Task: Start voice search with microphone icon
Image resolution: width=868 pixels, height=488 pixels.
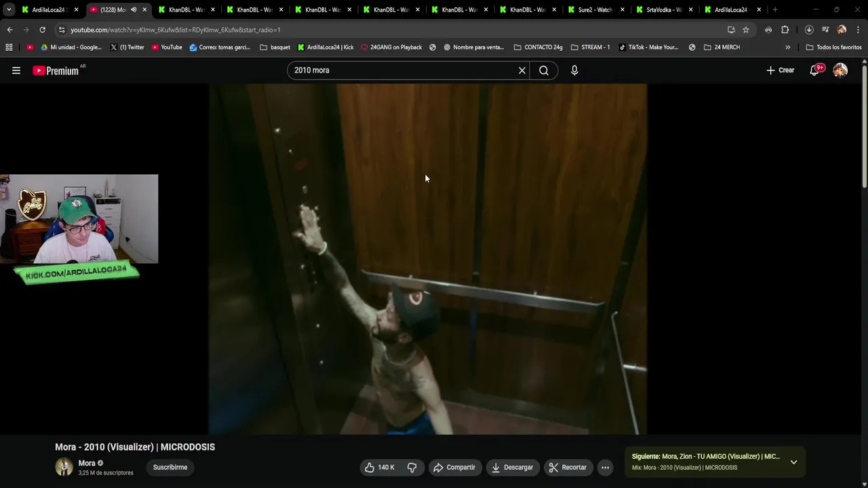Action: point(574,70)
